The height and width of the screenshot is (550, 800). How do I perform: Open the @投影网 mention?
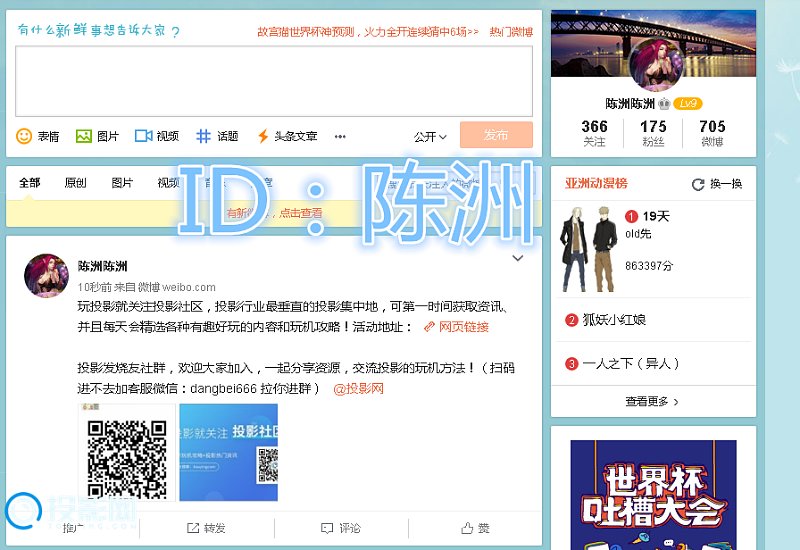358,389
